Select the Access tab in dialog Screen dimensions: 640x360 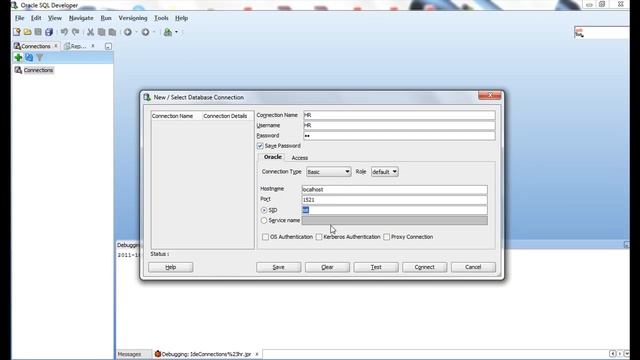300,158
